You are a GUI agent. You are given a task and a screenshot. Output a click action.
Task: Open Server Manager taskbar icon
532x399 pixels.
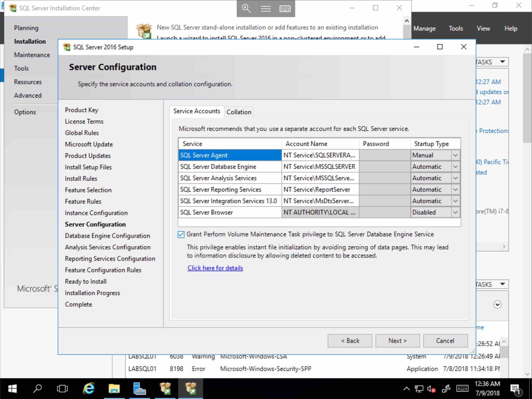139,389
